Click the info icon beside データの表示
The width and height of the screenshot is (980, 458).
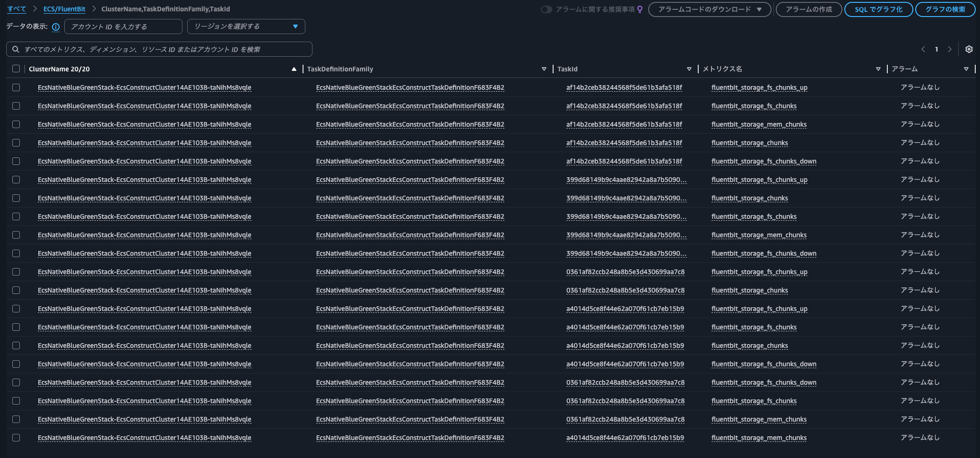[x=56, y=27]
